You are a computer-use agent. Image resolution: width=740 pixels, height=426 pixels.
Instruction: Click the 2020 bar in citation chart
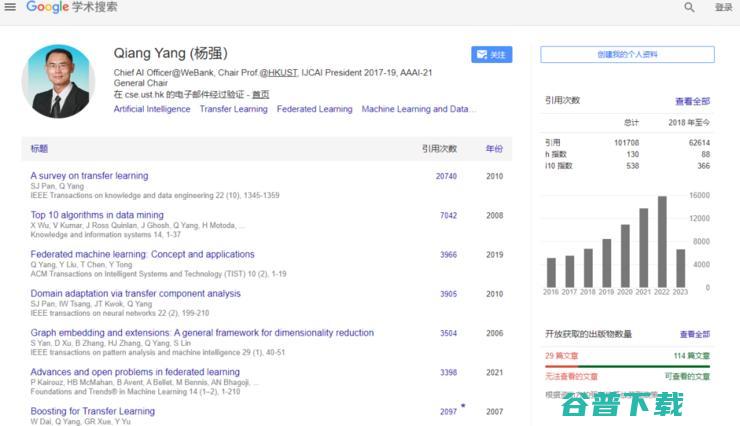point(625,256)
